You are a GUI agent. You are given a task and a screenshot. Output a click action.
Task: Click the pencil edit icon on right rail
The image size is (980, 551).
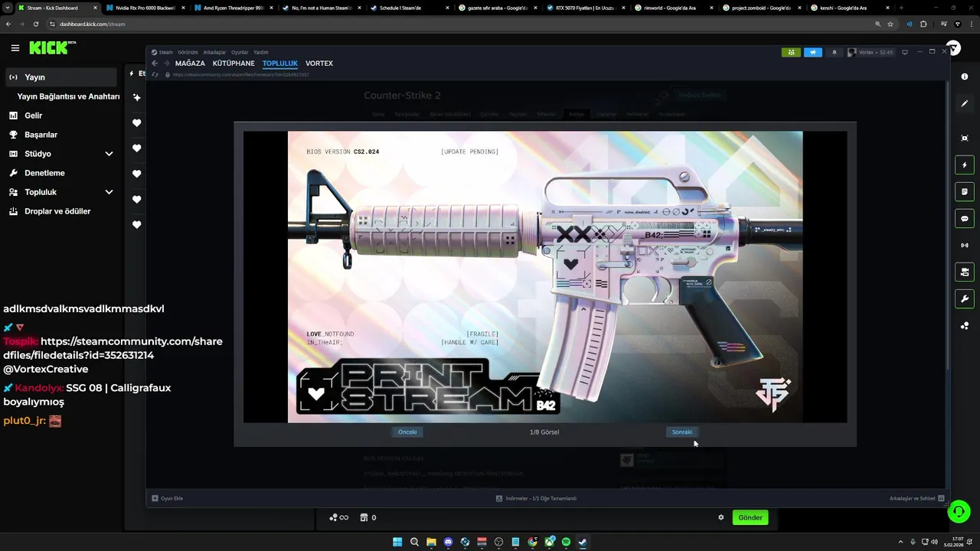pyautogui.click(x=964, y=103)
